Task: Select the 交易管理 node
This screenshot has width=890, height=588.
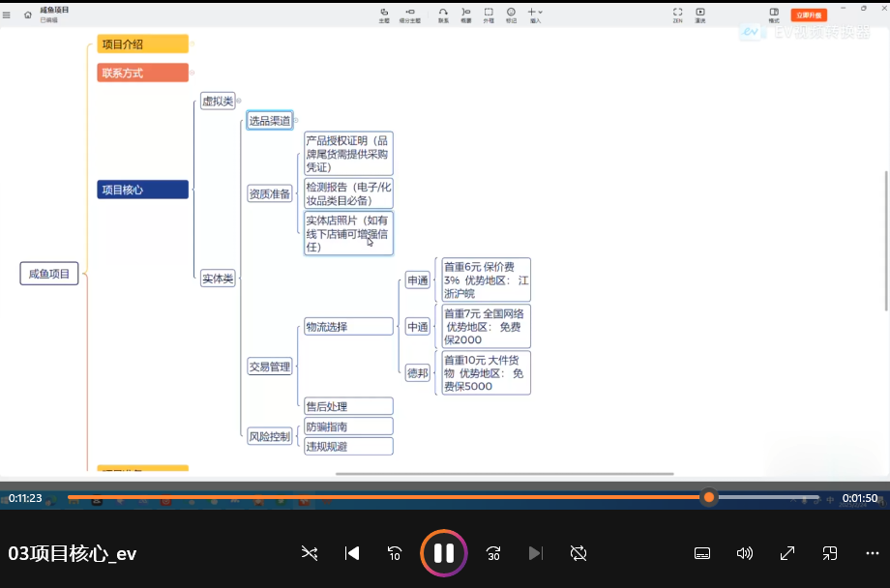Action: (x=270, y=367)
